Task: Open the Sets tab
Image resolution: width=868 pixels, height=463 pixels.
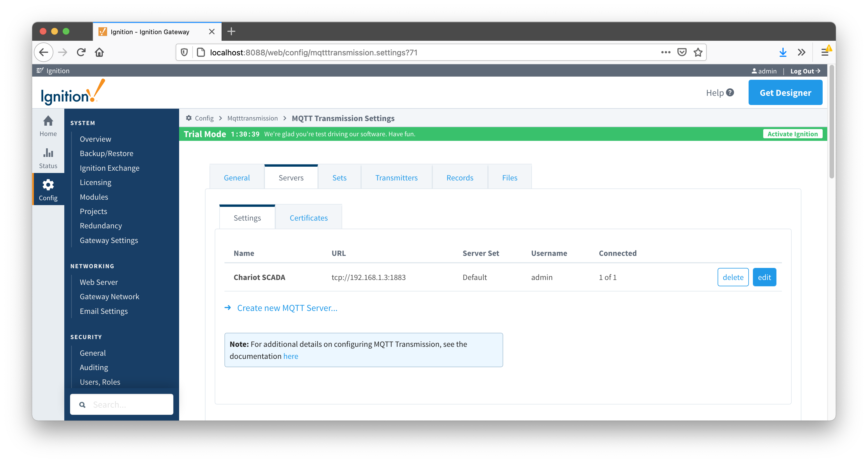Action: click(x=339, y=178)
